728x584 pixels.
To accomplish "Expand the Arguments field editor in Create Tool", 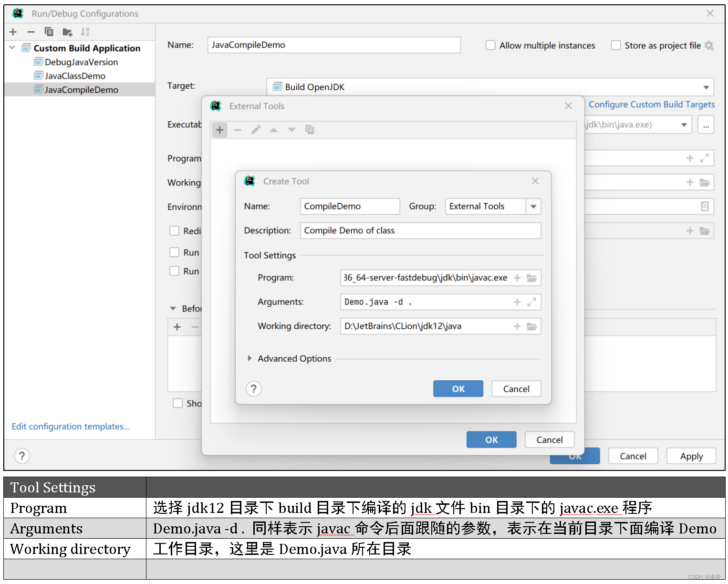I will pyautogui.click(x=532, y=302).
